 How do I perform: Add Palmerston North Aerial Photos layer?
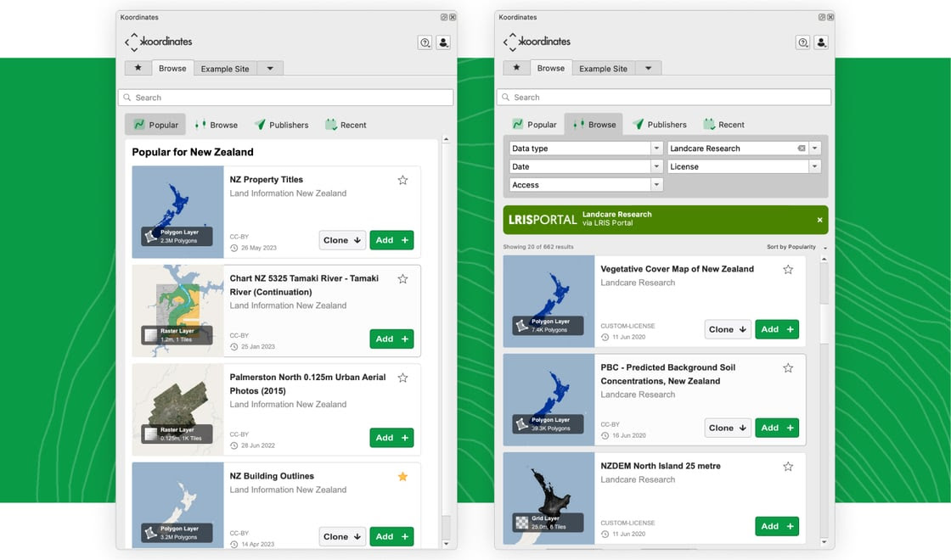click(391, 438)
